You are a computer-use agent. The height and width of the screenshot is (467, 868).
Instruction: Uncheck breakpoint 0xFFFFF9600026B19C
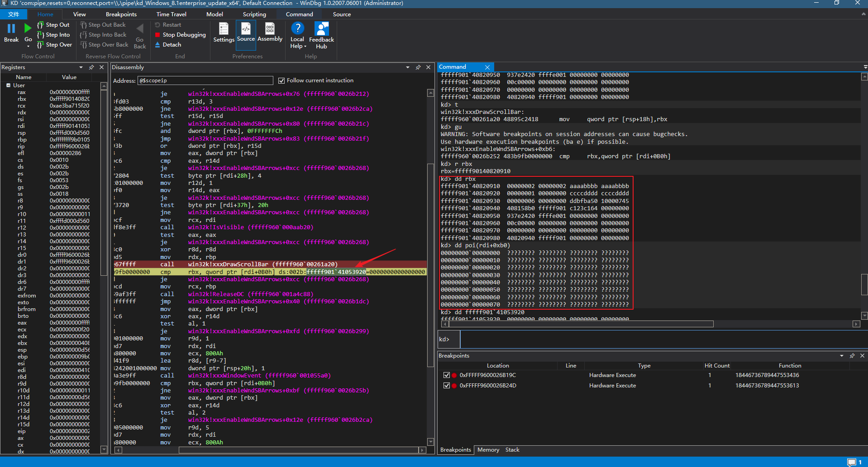tap(447, 375)
